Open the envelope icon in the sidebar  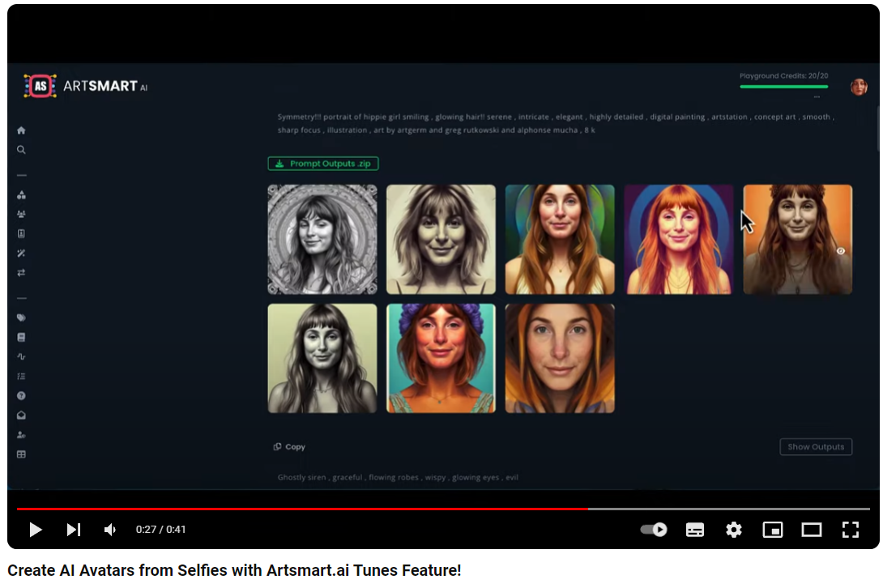pos(21,415)
